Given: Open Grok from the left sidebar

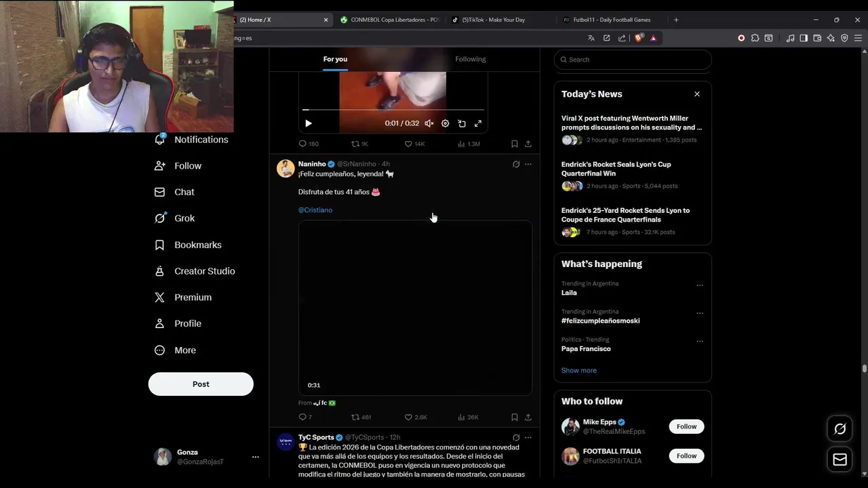Looking at the screenshot, I should (175, 218).
